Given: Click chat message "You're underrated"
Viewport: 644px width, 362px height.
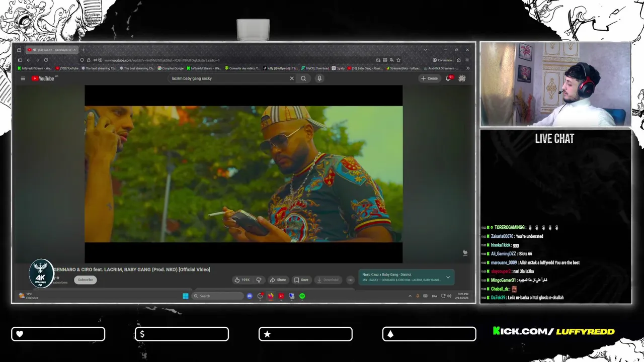Looking at the screenshot, I should 529,236.
